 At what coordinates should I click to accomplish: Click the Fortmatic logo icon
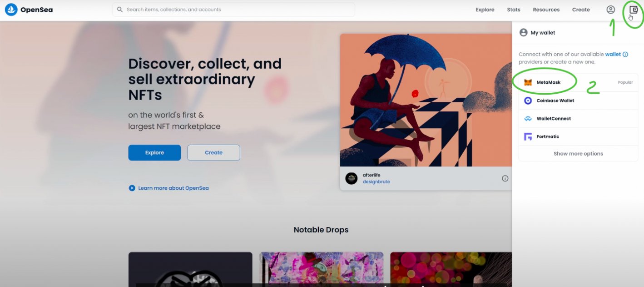pos(528,136)
